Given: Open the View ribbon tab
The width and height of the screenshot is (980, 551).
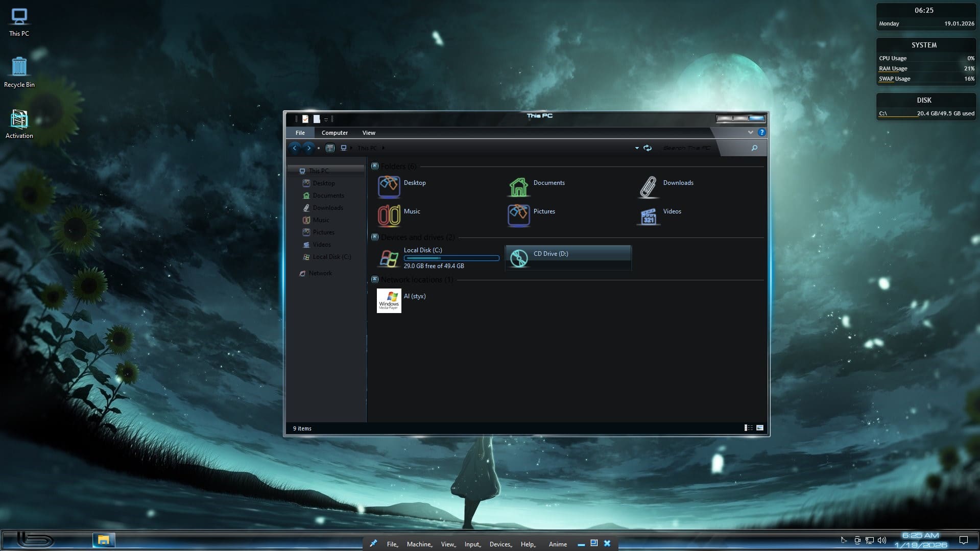Looking at the screenshot, I should (x=369, y=133).
